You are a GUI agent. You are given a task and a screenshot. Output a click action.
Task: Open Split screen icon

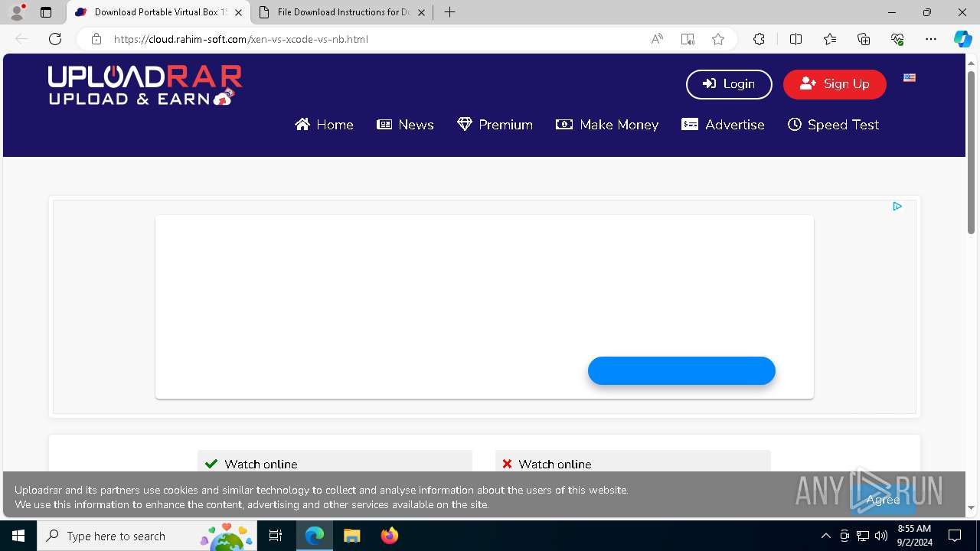click(x=795, y=39)
